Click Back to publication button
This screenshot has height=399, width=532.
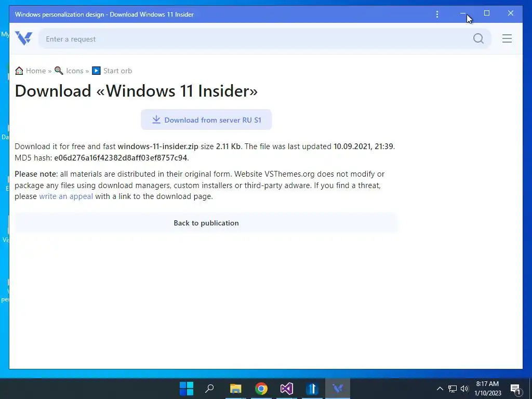206,223
